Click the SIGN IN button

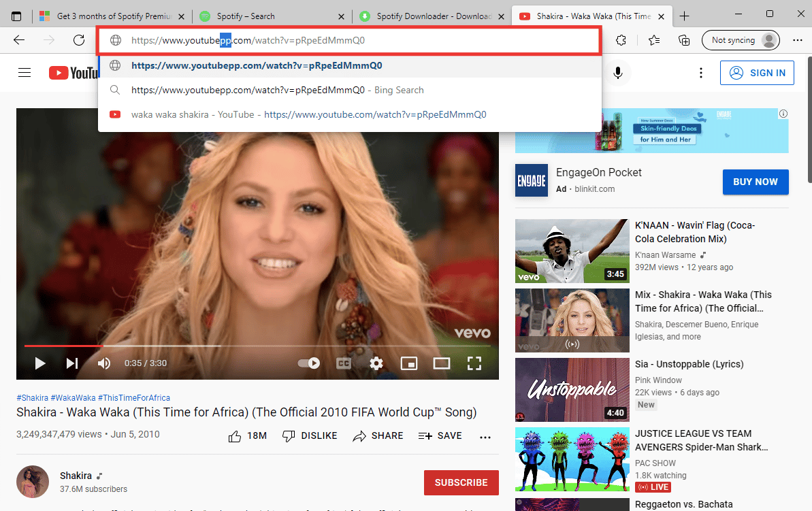tap(757, 73)
